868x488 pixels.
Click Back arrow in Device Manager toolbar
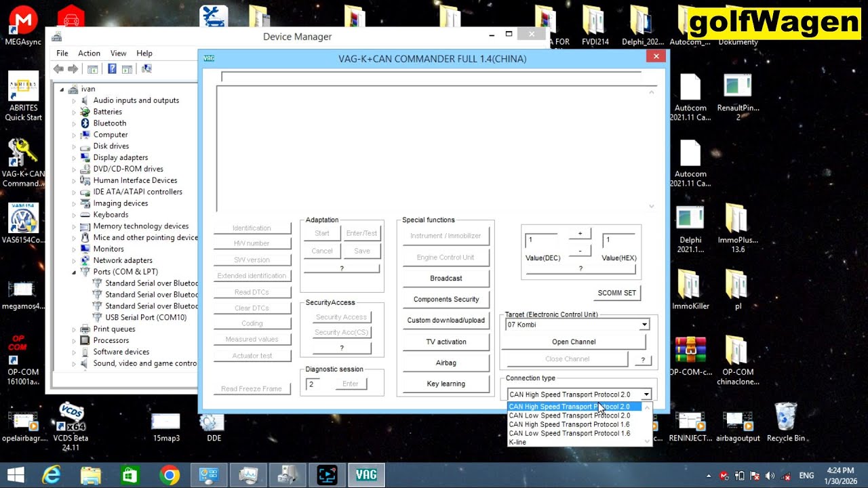coord(58,69)
